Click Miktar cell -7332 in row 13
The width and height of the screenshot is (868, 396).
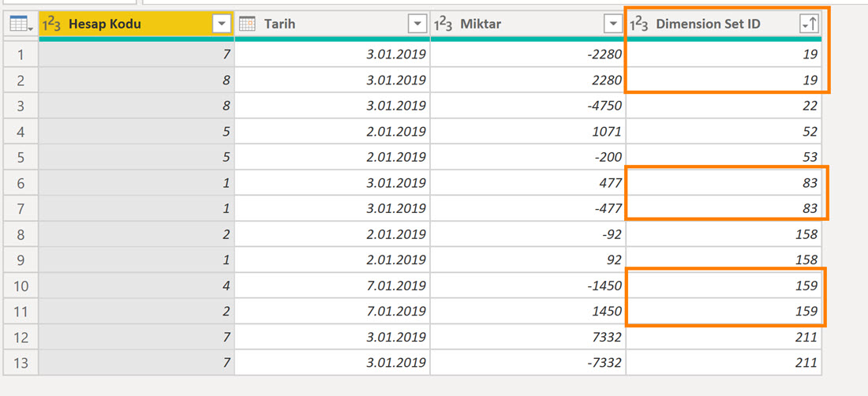[529, 363]
